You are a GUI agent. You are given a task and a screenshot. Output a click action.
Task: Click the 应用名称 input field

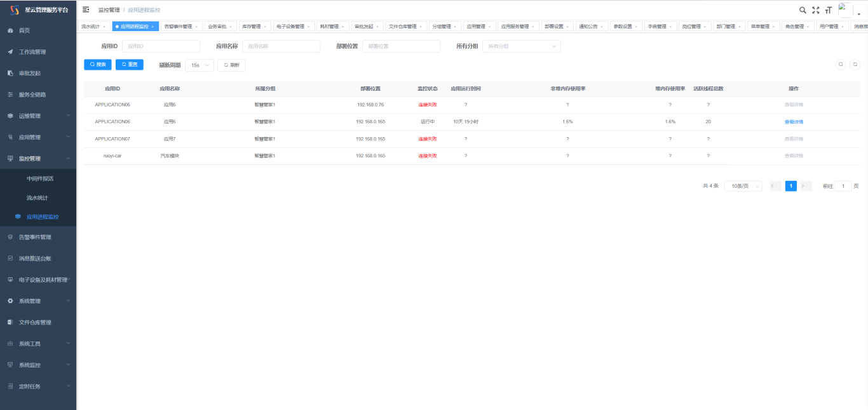tap(281, 46)
